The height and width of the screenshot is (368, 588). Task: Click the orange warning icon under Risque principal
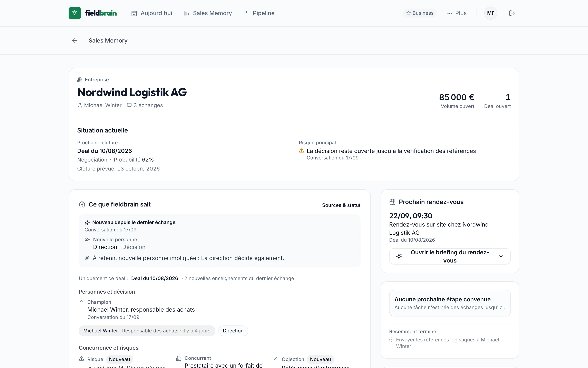click(x=302, y=151)
